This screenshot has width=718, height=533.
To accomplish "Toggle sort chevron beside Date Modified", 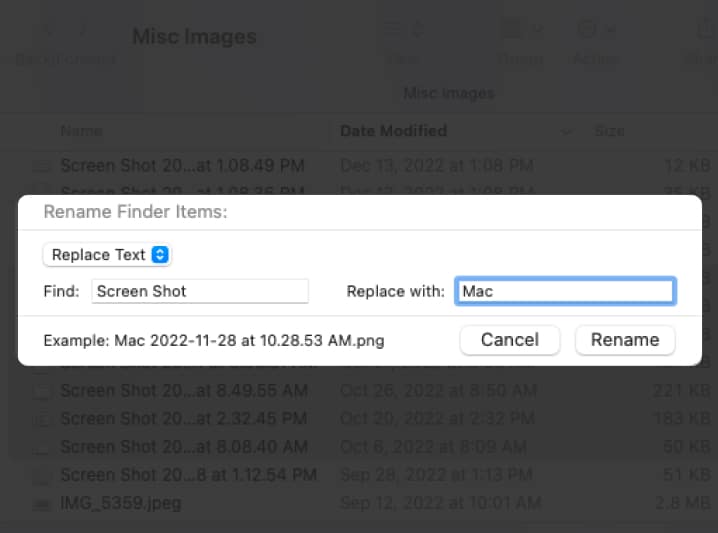I will click(567, 131).
